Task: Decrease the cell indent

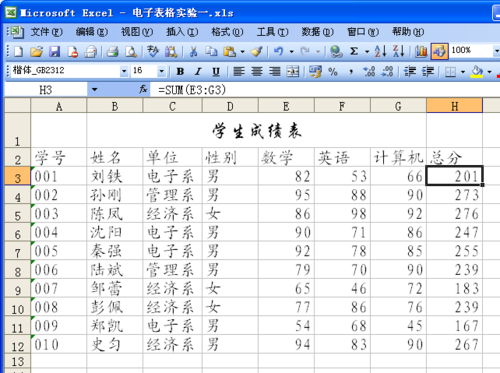Action: (410, 71)
